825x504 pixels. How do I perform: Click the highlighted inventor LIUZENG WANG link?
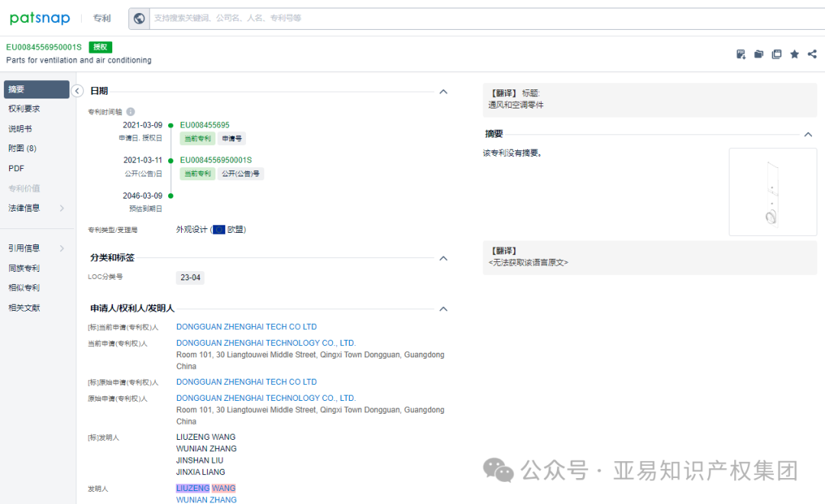[205, 488]
